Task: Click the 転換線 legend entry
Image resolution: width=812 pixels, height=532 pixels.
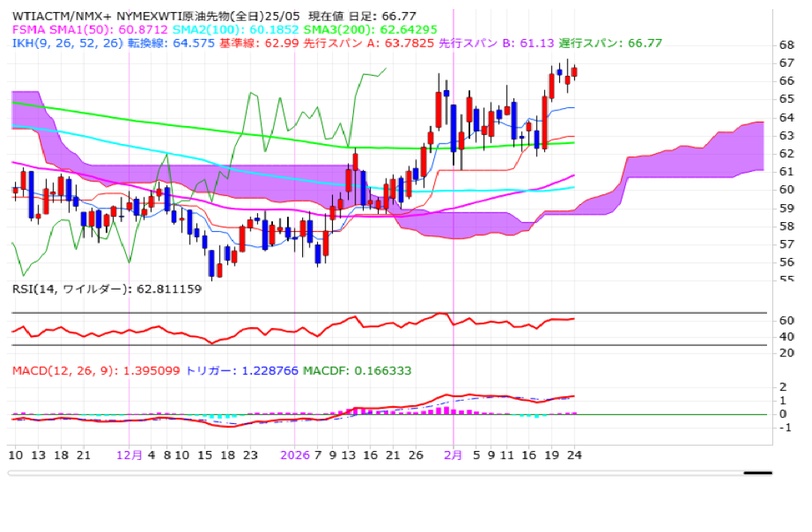Action: coord(180,43)
